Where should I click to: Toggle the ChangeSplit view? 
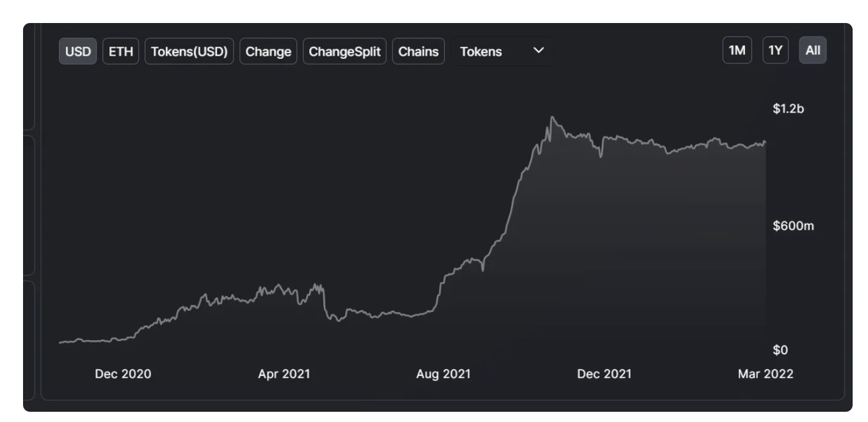(x=344, y=51)
